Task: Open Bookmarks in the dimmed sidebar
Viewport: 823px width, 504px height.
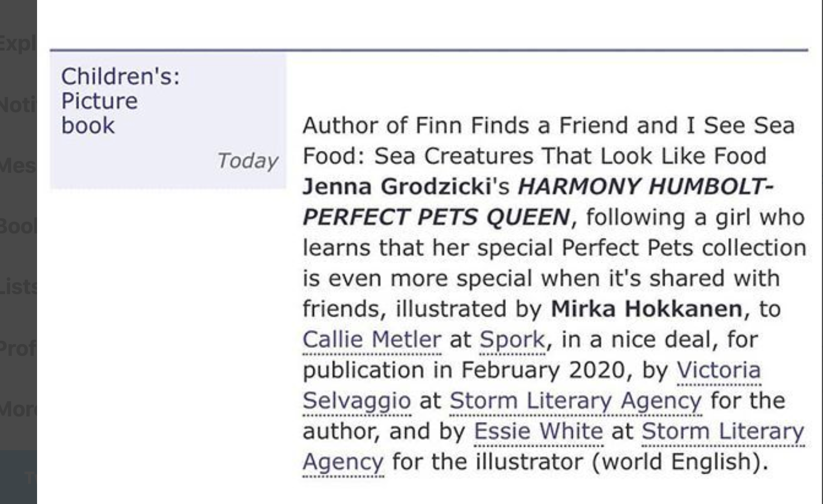Action: [x=18, y=226]
